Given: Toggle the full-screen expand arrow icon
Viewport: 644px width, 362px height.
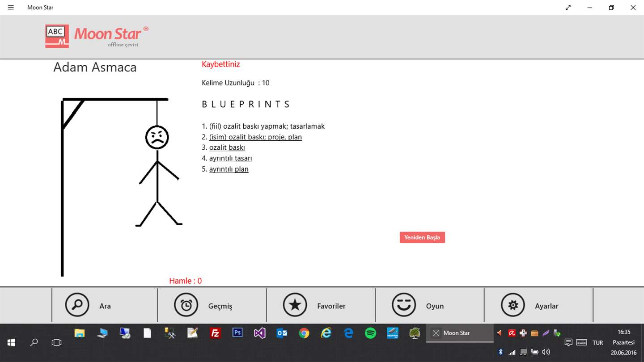Looking at the screenshot, I should point(568,8).
